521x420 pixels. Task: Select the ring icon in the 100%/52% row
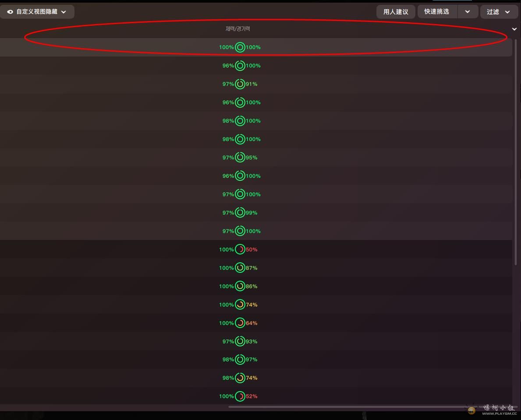[240, 396]
